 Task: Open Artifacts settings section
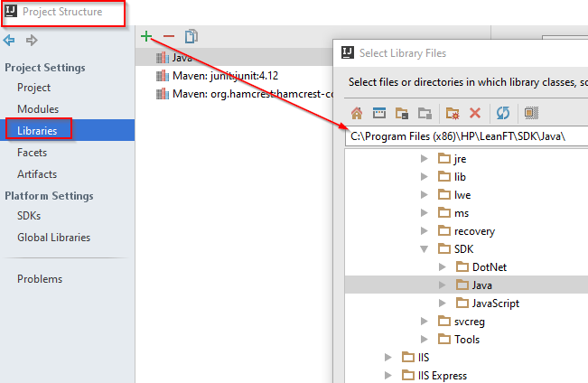coord(37,174)
